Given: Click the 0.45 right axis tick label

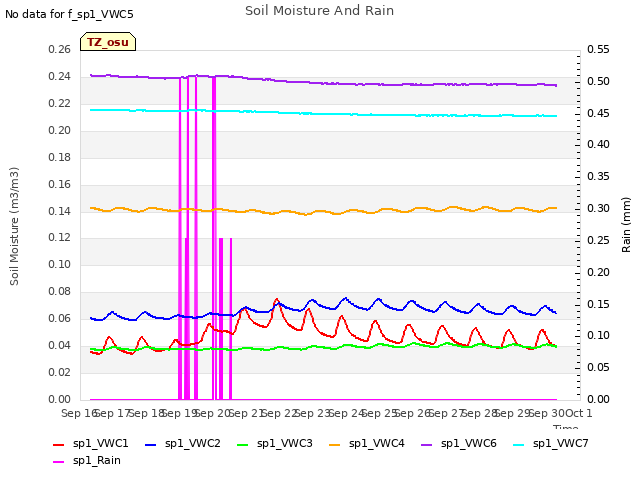Looking at the screenshot, I should tap(598, 113).
